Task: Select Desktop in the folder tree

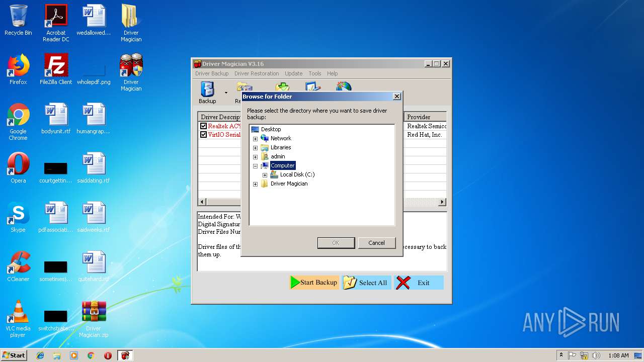Action: click(x=271, y=129)
